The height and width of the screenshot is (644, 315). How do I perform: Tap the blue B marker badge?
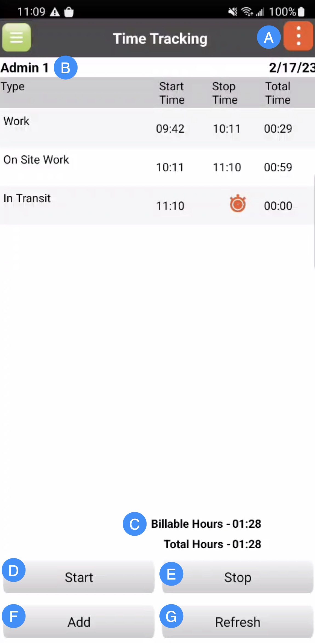pyautogui.click(x=66, y=68)
